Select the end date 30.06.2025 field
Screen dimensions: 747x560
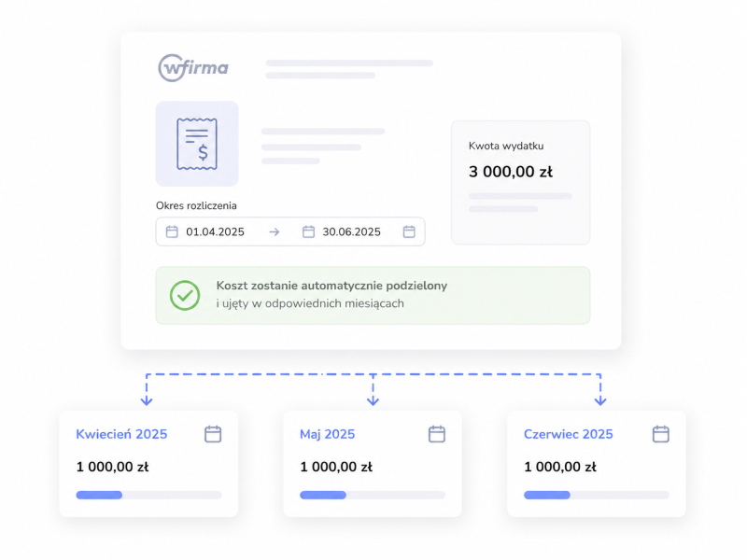(x=352, y=231)
